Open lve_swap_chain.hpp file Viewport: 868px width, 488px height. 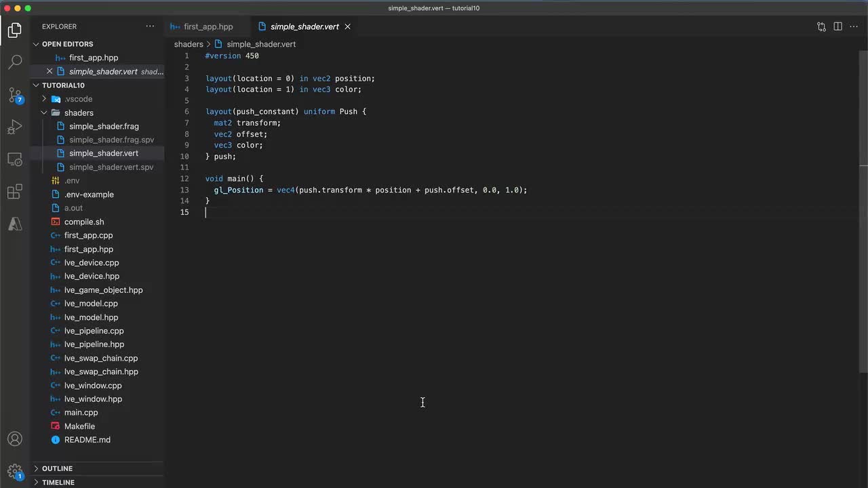click(101, 371)
